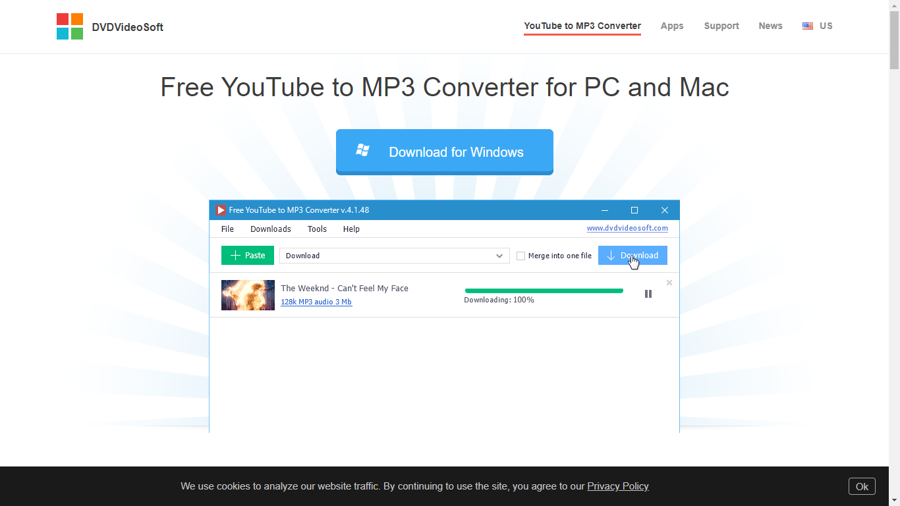The width and height of the screenshot is (900, 506).
Task: Open the 128k MP3 audio 3 Mb link
Action: click(316, 302)
